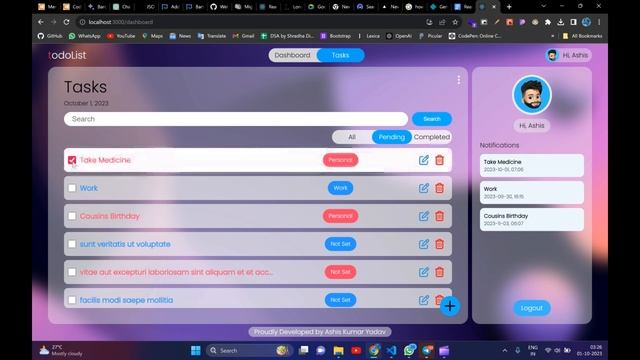Screen dimensions: 640x360
Task: Check the Cousins Birthday checkbox
Action: click(72, 216)
